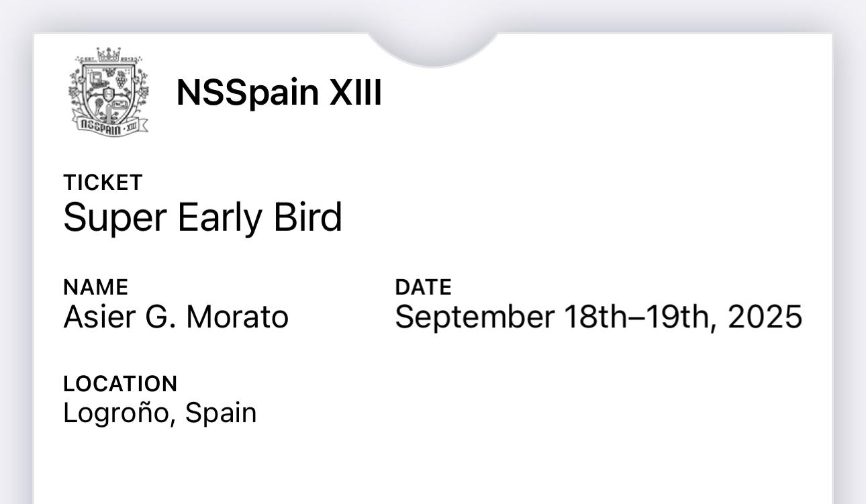Tap the NSSpain crest logo
The width and height of the screenshot is (866, 504).
109,91
